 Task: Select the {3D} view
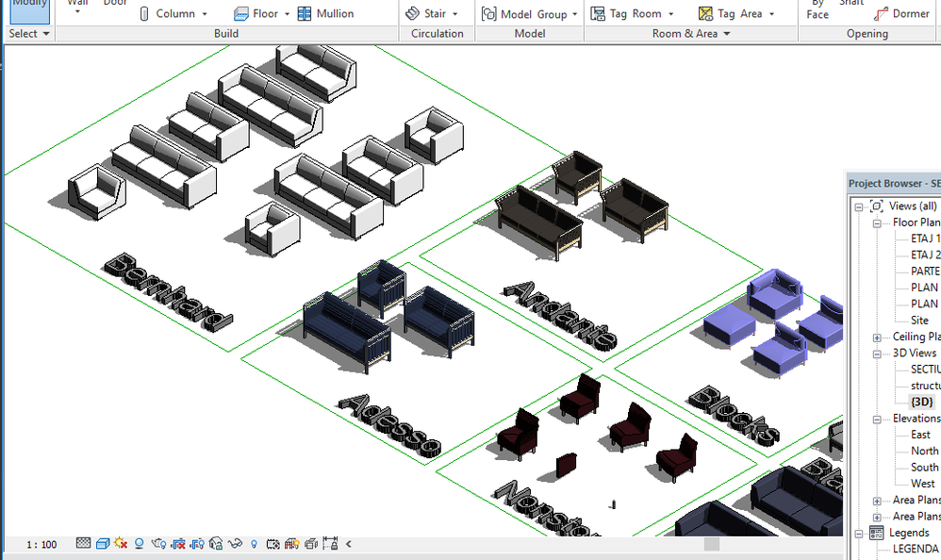[922, 402]
